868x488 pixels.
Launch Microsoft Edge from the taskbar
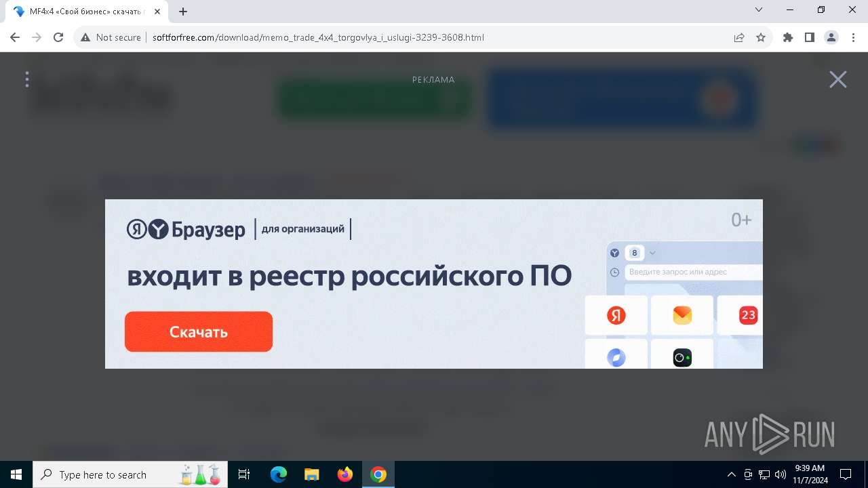pyautogui.click(x=279, y=474)
